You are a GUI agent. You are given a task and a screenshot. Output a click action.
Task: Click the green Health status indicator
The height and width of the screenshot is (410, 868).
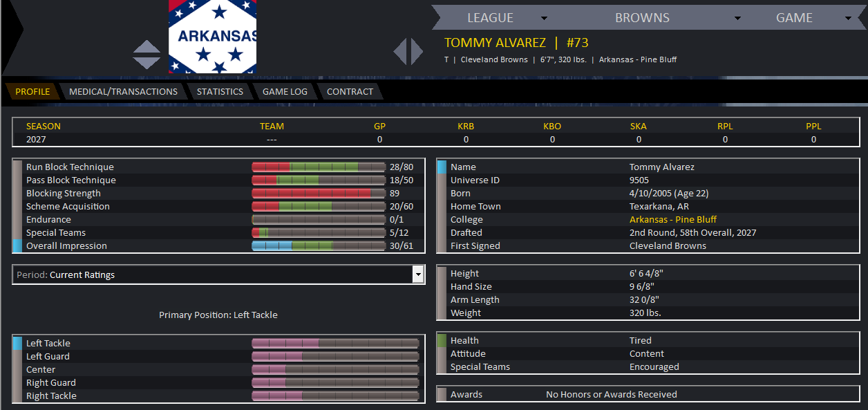pyautogui.click(x=442, y=340)
